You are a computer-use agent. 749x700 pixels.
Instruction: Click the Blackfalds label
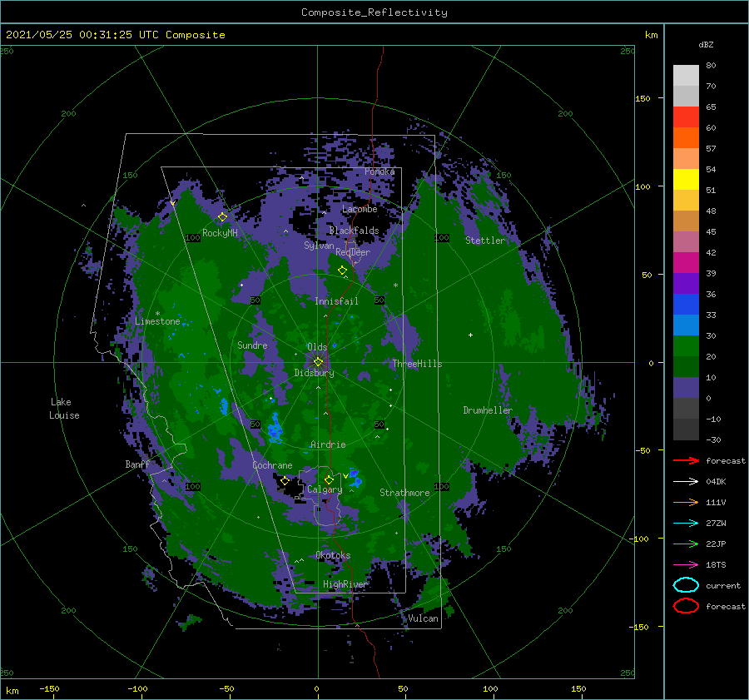coord(354,231)
